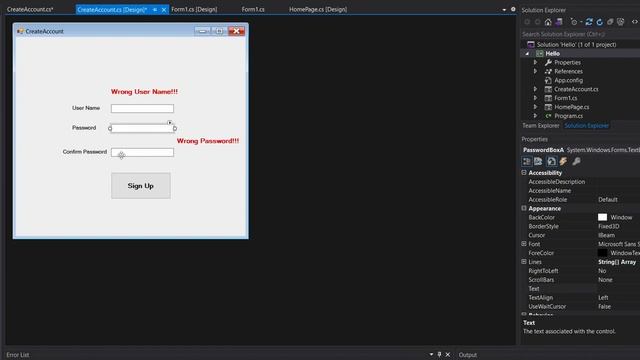Collapse the Hello project node
The height and width of the screenshot is (360, 640).
[527, 53]
